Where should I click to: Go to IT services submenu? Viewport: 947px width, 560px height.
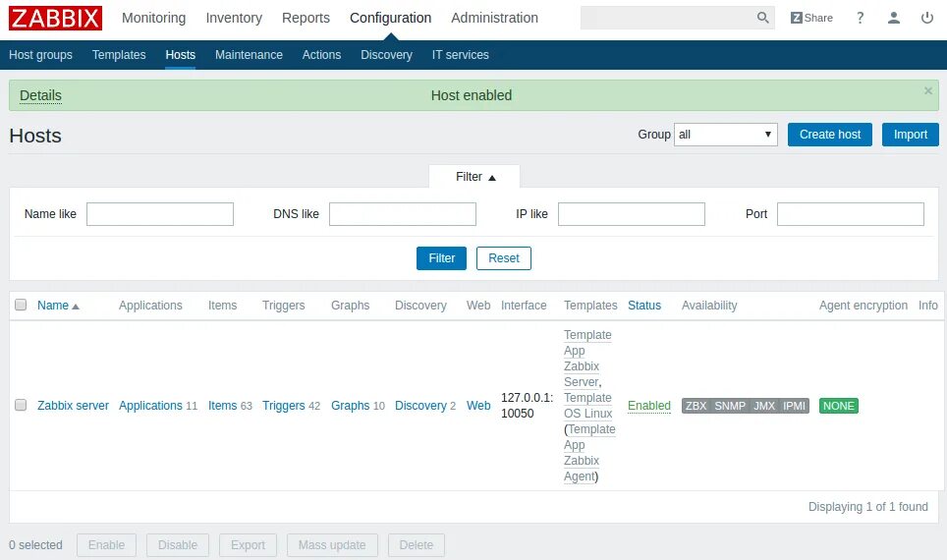460,55
